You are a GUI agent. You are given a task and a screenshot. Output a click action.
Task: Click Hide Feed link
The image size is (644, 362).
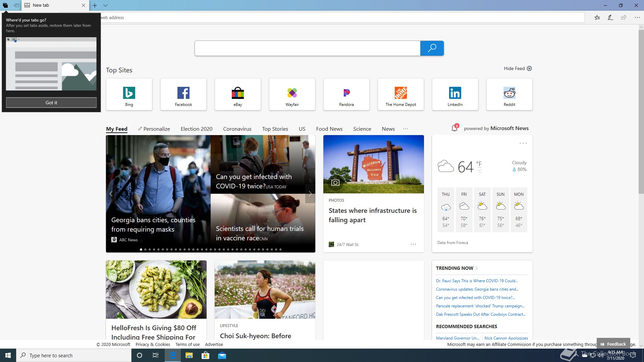(514, 68)
